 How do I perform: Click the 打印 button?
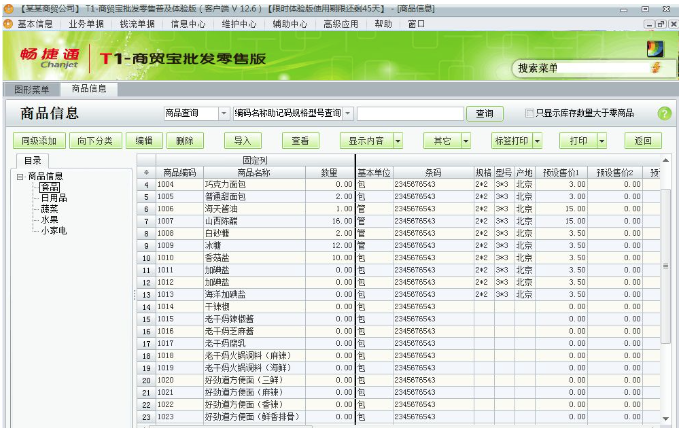[x=579, y=140]
